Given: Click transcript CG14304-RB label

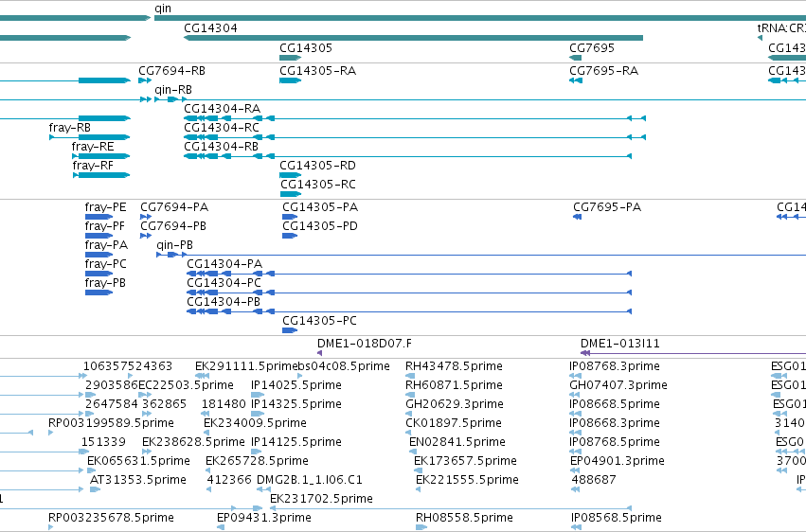Looking at the screenshot, I should click(221, 147).
